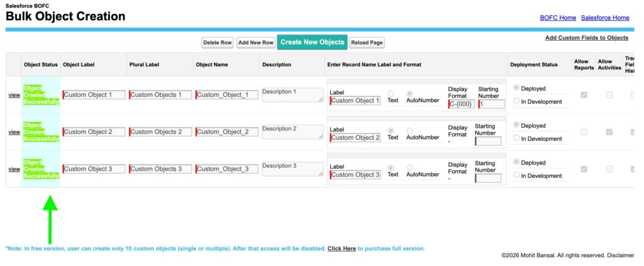Click the Disclaimer text in footer
This screenshot has height=266, width=644.
tap(621, 255)
